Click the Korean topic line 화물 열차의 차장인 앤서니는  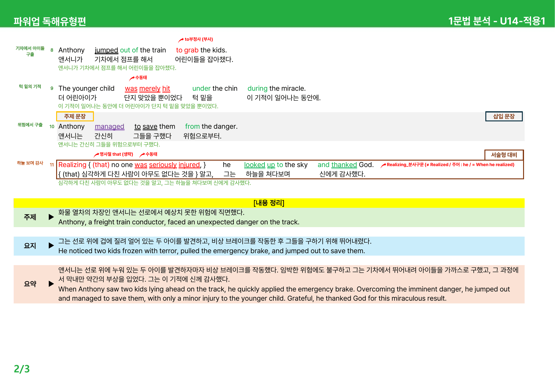(x=151, y=212)
